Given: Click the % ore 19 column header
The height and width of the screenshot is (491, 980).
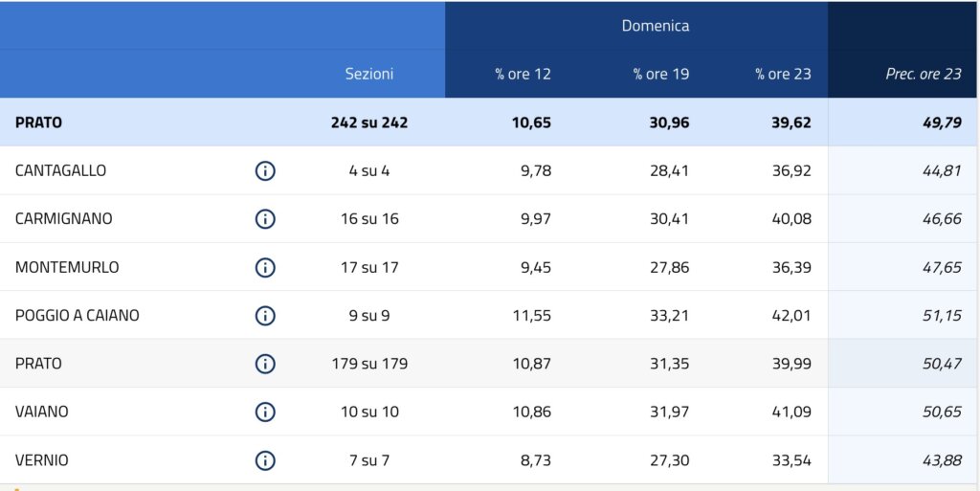Looking at the screenshot, I should coord(660,74).
